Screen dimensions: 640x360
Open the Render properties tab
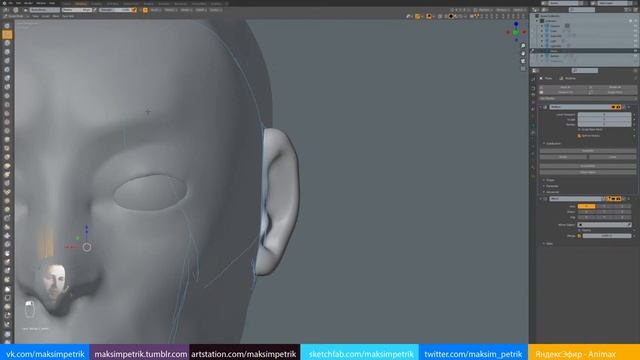pyautogui.click(x=533, y=88)
